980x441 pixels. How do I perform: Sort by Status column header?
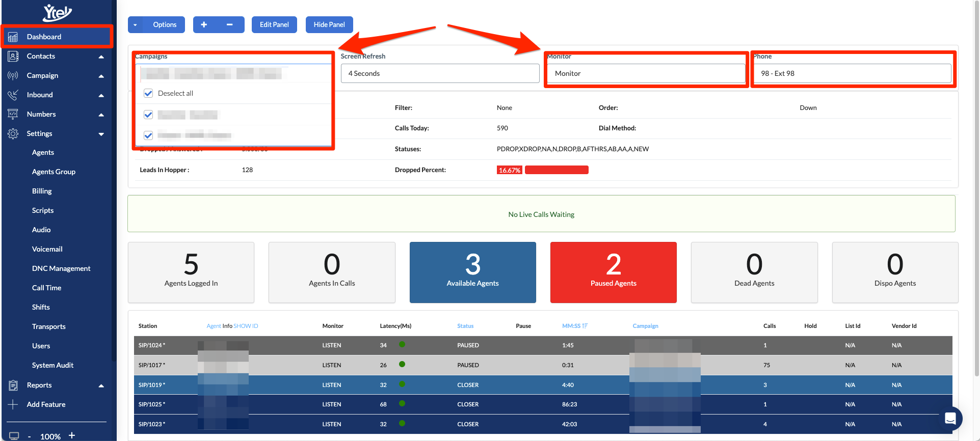click(465, 326)
